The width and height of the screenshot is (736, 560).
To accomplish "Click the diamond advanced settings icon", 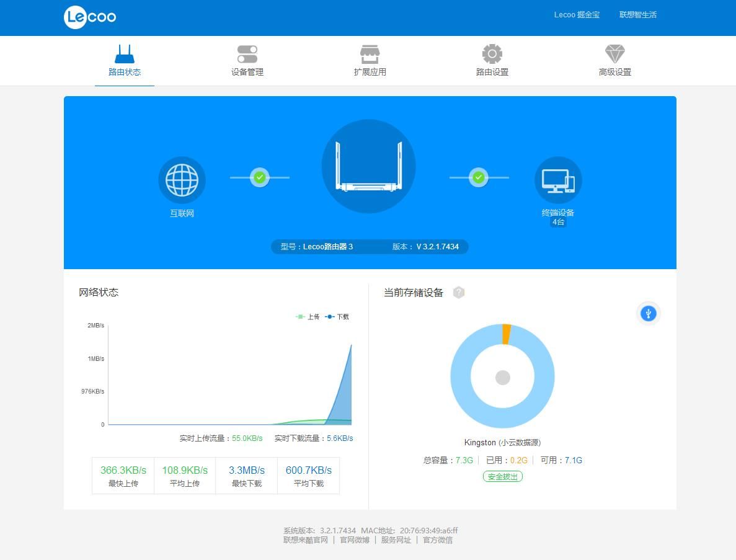I will 615,54.
